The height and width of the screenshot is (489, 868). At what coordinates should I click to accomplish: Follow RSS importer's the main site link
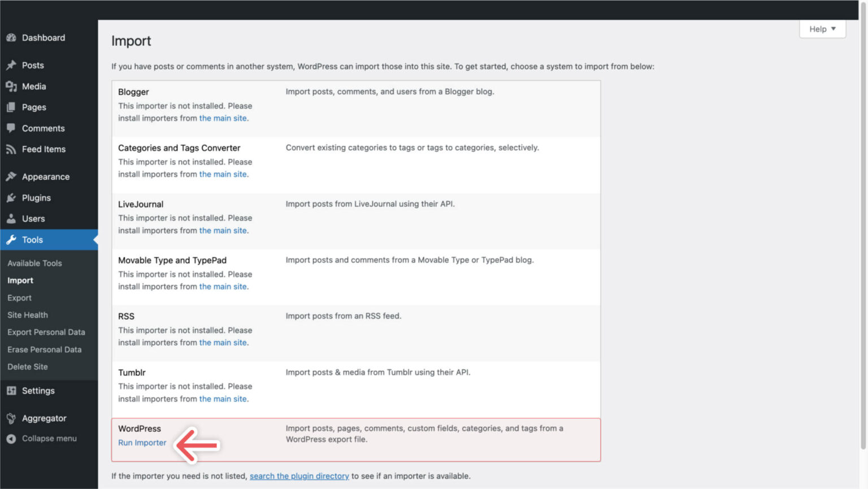click(223, 343)
